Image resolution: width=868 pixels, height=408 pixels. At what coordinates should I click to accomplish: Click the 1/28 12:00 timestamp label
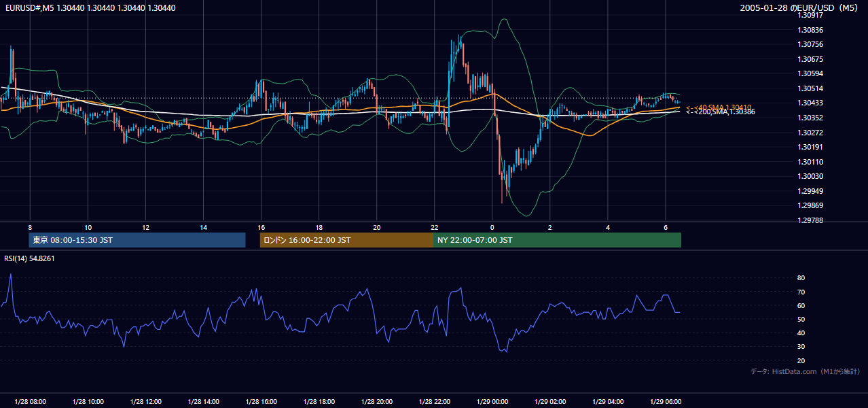[145, 401]
